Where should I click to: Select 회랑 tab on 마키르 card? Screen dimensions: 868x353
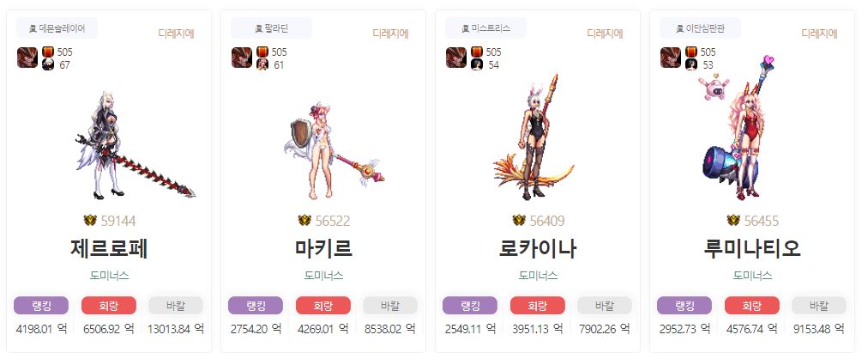[323, 306]
